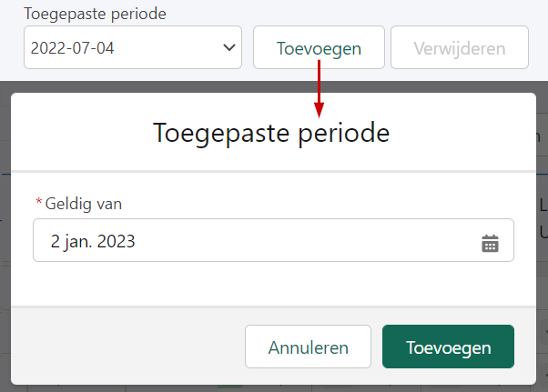
Task: Click empty dialog body below date field
Action: coord(273,284)
